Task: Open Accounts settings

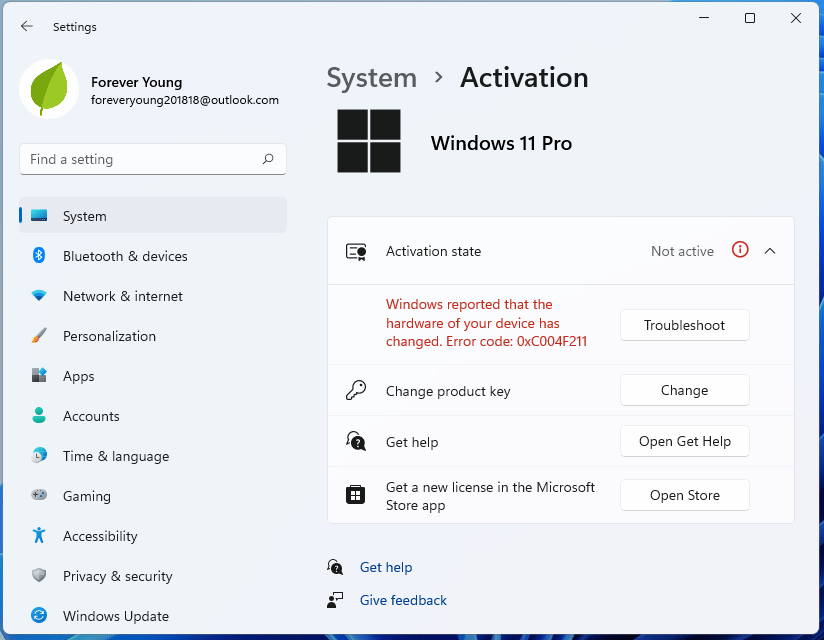Action: [x=153, y=416]
